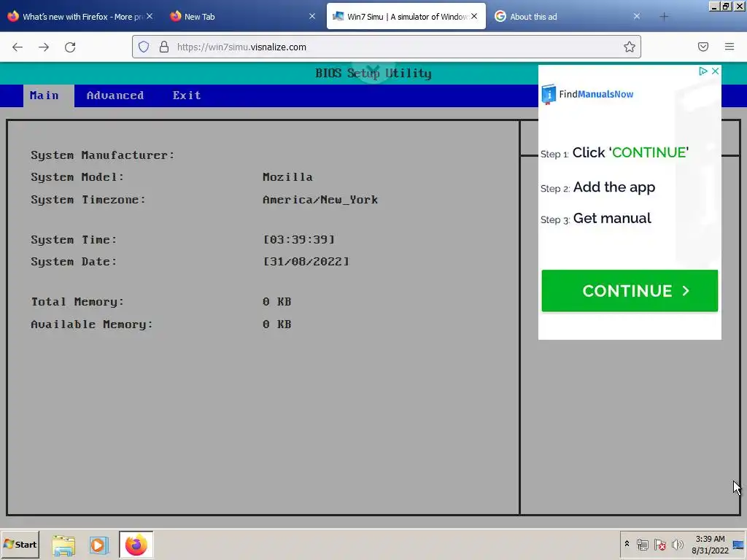
Task: Open the Action Center flag icon
Action: (659, 544)
